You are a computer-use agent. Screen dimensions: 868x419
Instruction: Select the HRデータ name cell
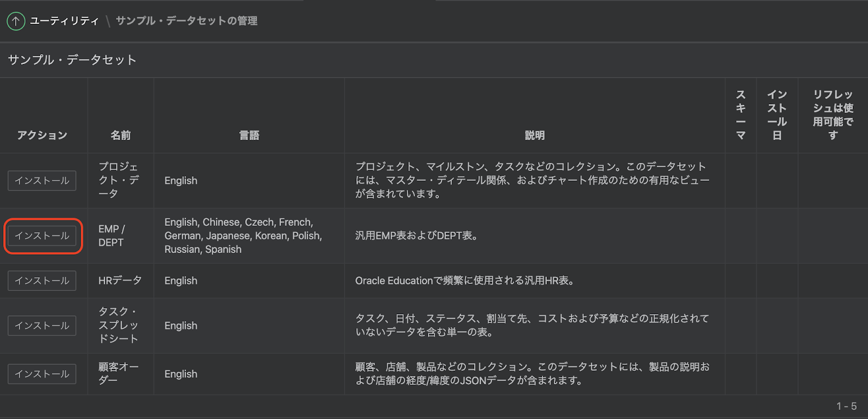point(120,281)
